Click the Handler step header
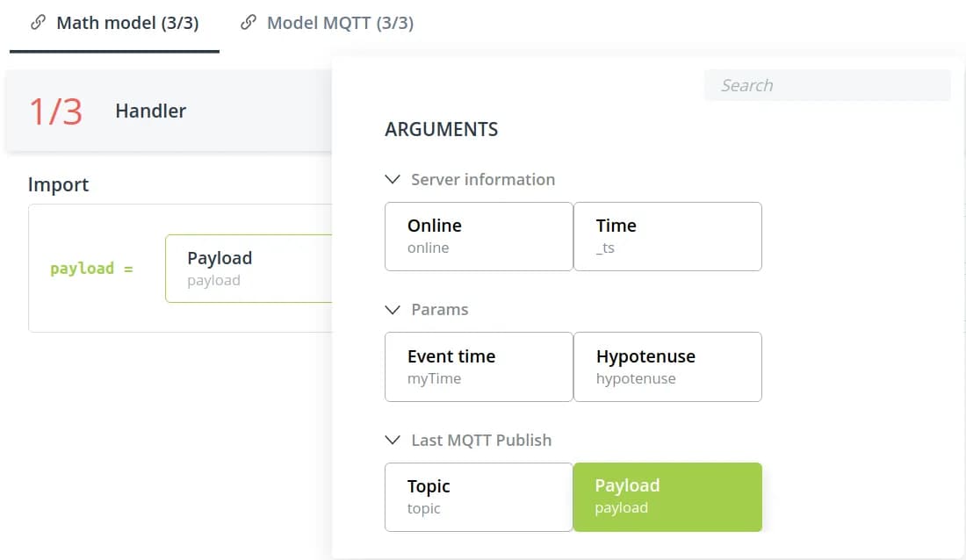The height and width of the screenshot is (560, 966). (150, 111)
